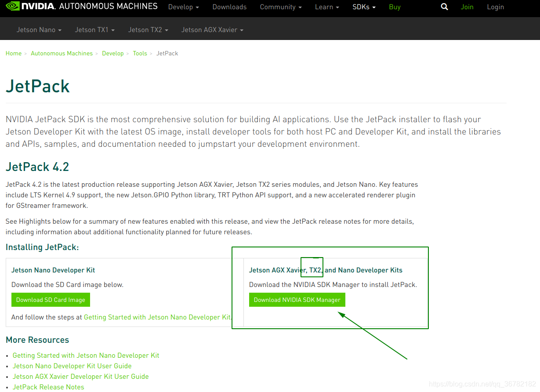540x392 pixels.
Task: Open the Develop breadcrumb link
Action: tap(113, 53)
